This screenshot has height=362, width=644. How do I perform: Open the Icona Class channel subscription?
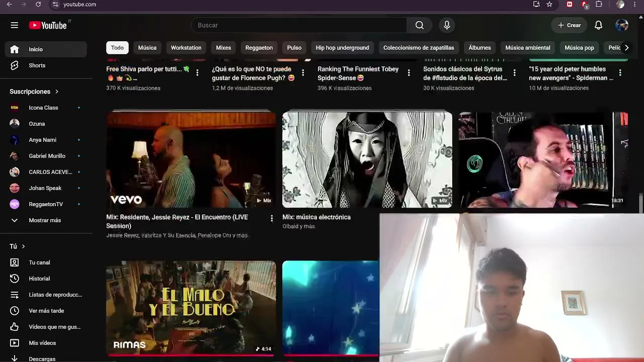tap(46, 108)
